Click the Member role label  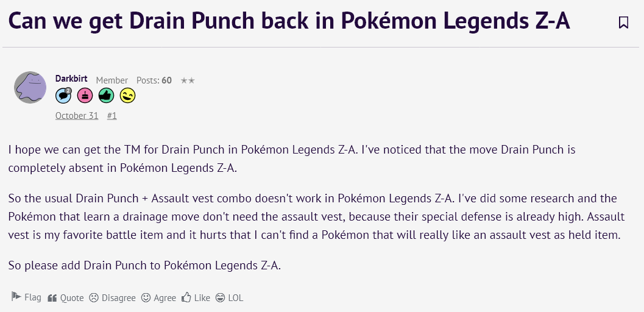click(112, 80)
